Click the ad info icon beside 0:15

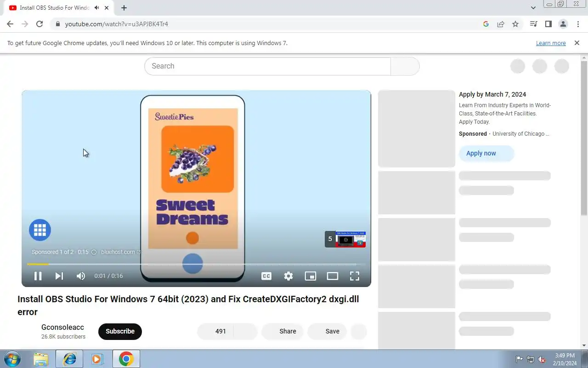point(94,252)
